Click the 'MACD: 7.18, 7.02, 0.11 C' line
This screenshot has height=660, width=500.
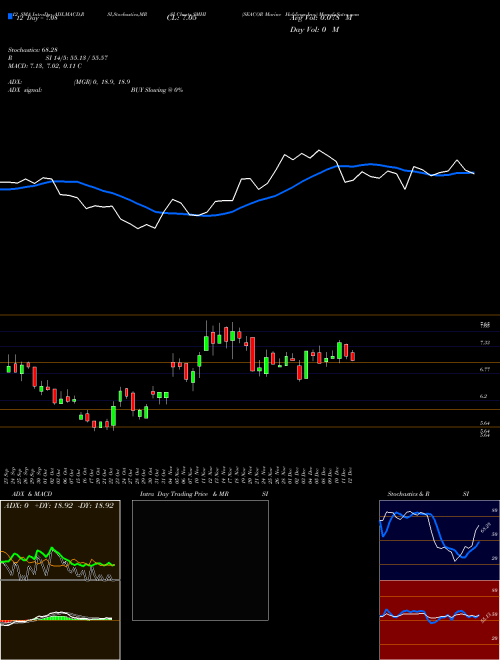click(x=45, y=66)
